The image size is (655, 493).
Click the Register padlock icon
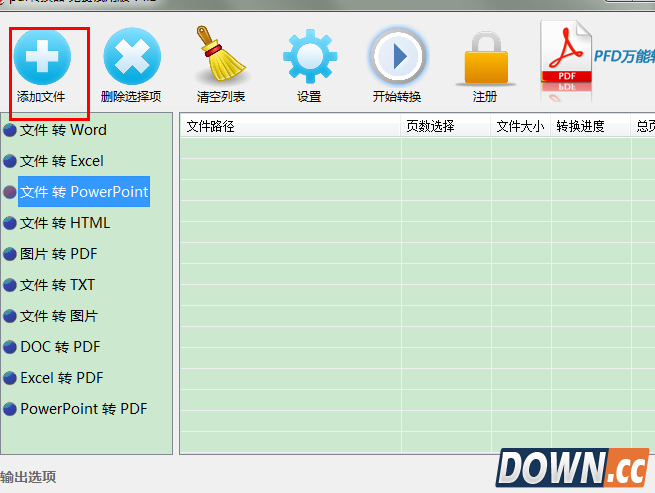pyautogui.click(x=486, y=58)
